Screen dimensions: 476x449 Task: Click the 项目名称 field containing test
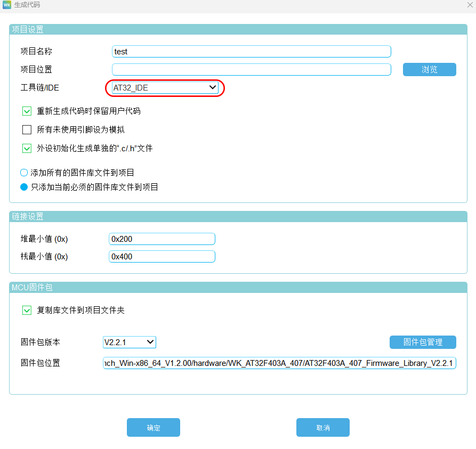(x=252, y=52)
